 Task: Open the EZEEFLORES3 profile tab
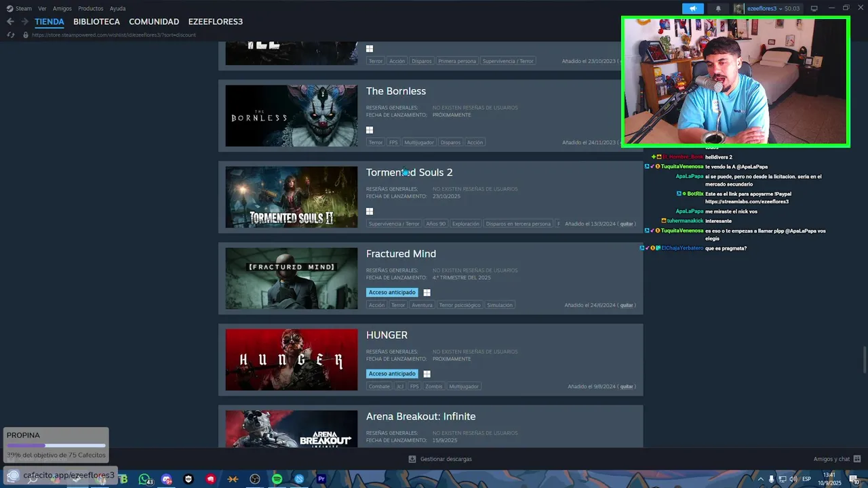pos(216,22)
